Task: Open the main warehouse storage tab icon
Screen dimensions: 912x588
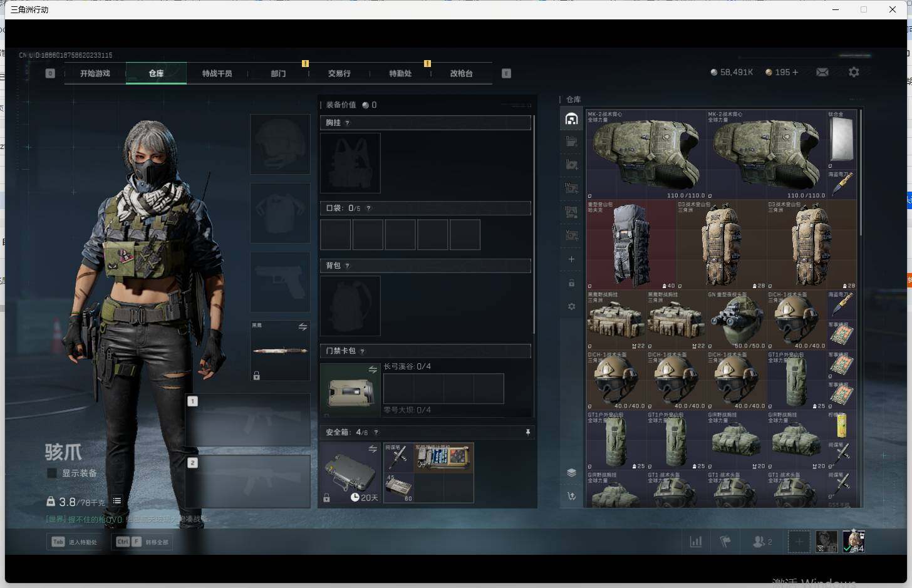Action: point(571,119)
